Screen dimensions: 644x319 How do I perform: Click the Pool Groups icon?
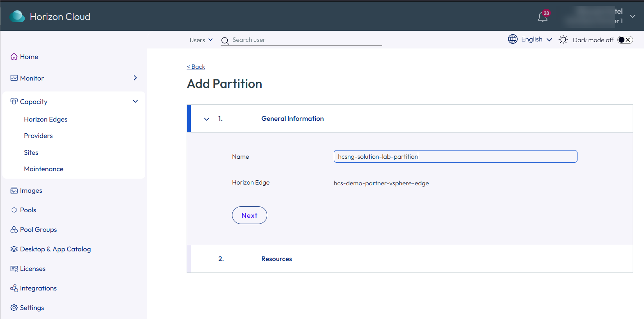tap(14, 229)
